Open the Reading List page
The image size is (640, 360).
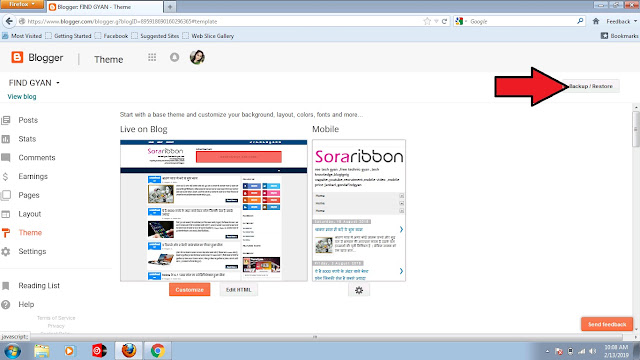point(39,286)
